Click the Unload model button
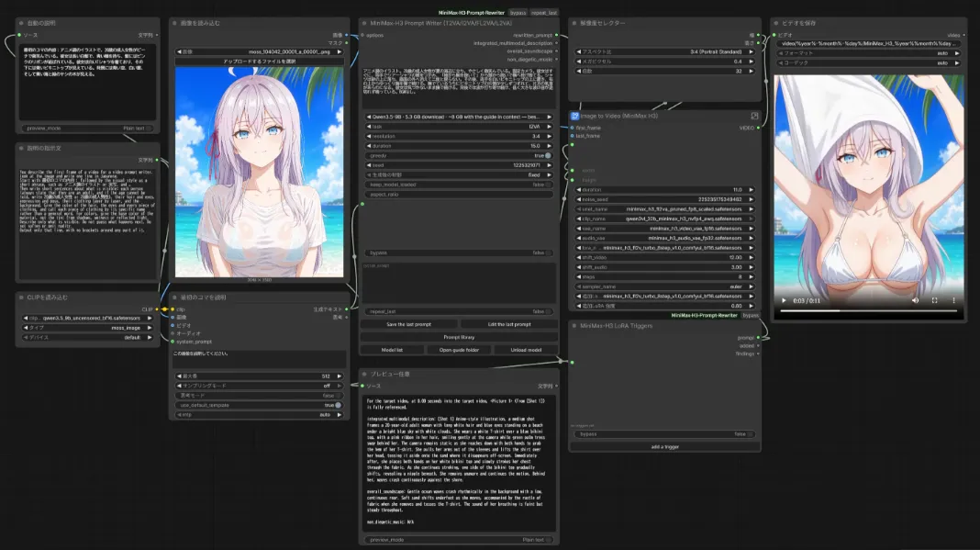Image resolution: width=980 pixels, height=550 pixels. tap(526, 350)
